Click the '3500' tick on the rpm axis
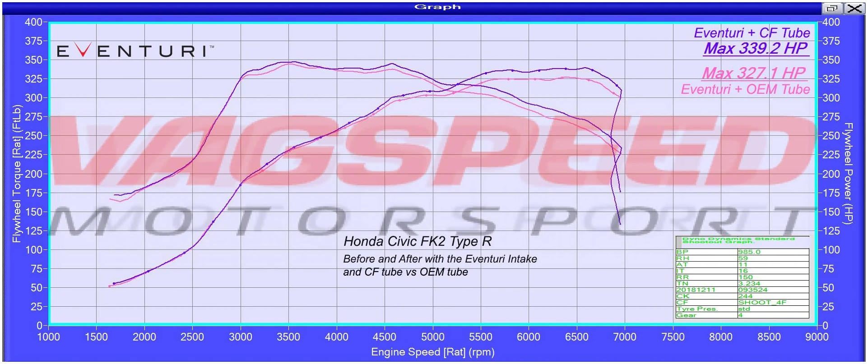This screenshot has height=364, width=868. pos(288,337)
